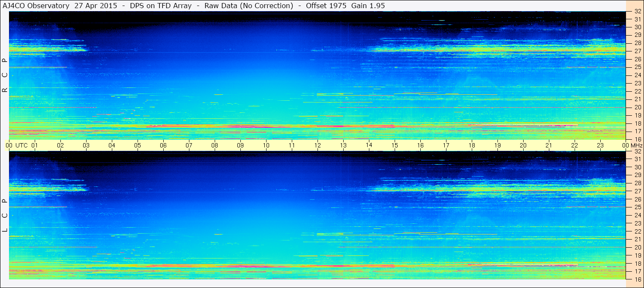Click the 02 hour marker on UTC axis
The height and width of the screenshot is (288, 644).
coord(60,145)
